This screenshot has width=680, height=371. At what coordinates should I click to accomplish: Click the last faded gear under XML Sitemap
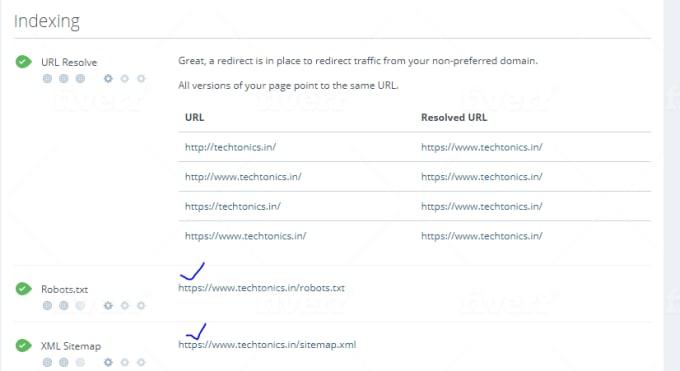[x=141, y=362]
